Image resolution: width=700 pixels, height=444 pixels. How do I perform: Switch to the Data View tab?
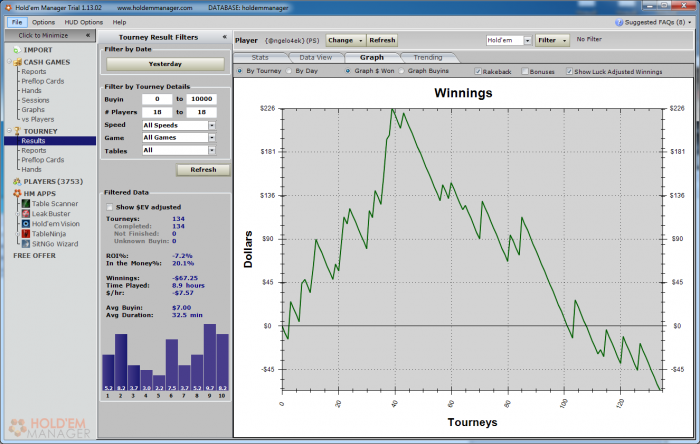pyautogui.click(x=315, y=58)
